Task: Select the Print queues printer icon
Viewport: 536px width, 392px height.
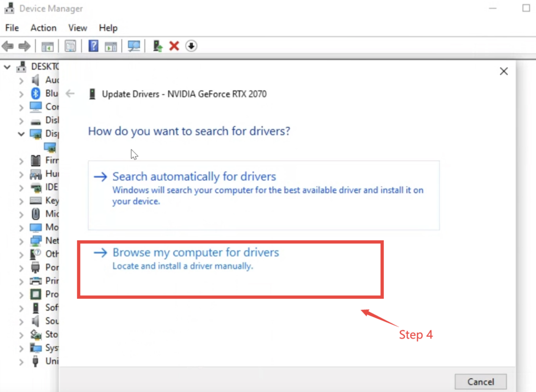Action: (36, 281)
